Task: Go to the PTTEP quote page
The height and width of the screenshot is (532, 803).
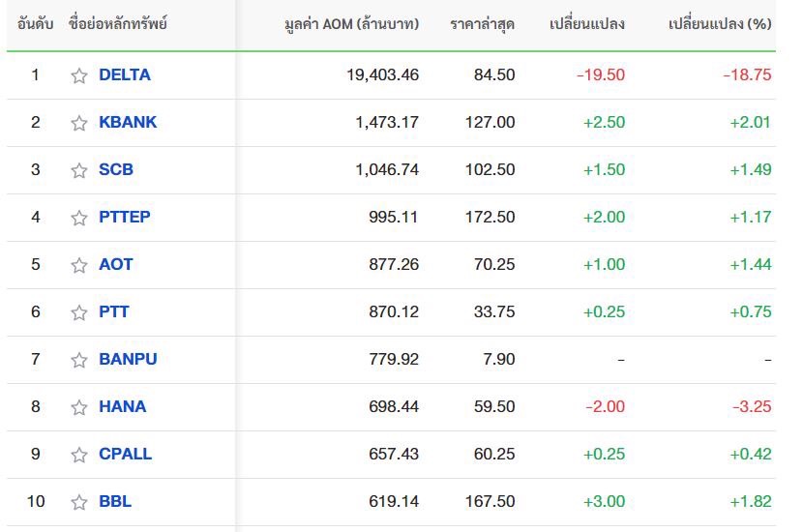Action: [125, 217]
